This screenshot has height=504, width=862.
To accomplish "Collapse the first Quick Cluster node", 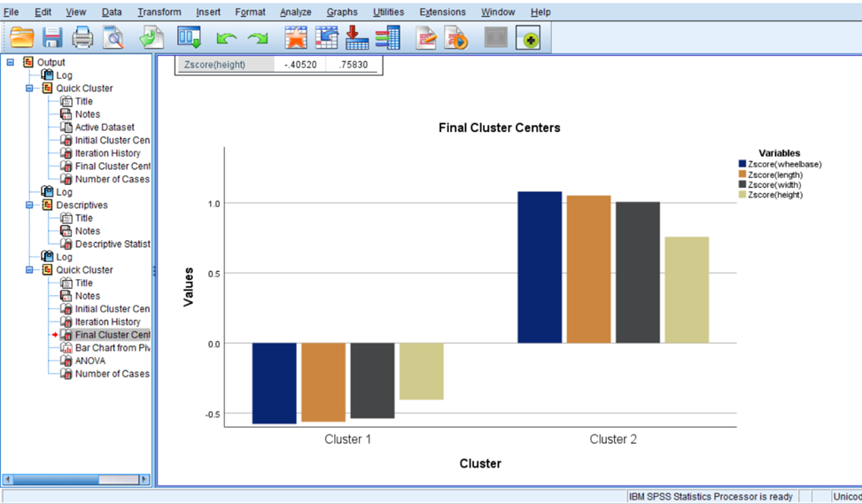I will coord(29,88).
